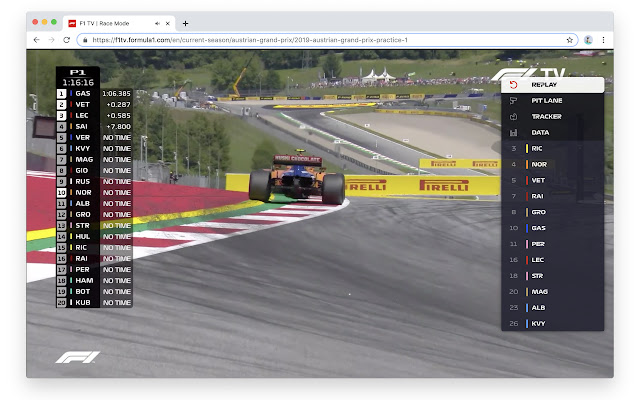Reload the F1 TV page
Viewport: 640px width, 400px height.
pos(67,40)
